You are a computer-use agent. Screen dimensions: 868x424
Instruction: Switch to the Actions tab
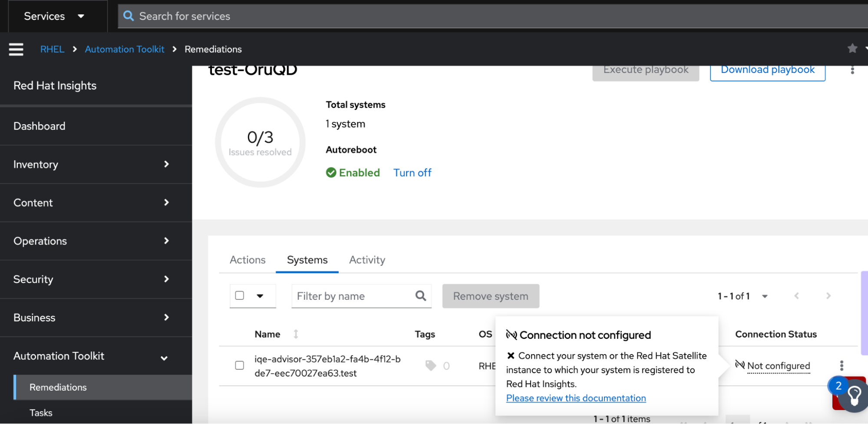point(248,260)
